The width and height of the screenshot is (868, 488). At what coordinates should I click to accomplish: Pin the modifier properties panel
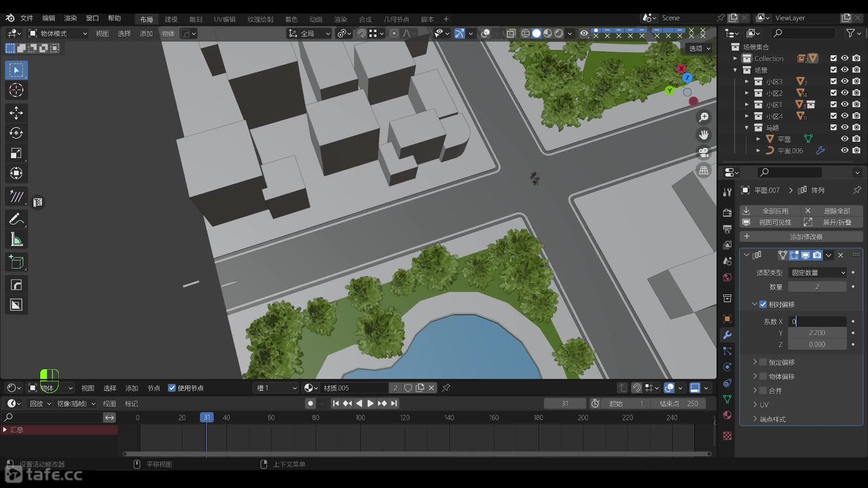857,190
